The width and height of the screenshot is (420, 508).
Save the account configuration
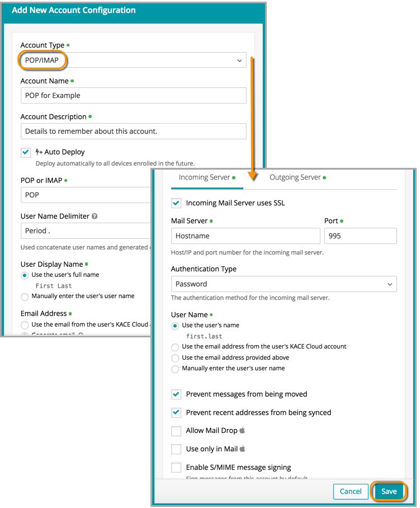click(389, 492)
